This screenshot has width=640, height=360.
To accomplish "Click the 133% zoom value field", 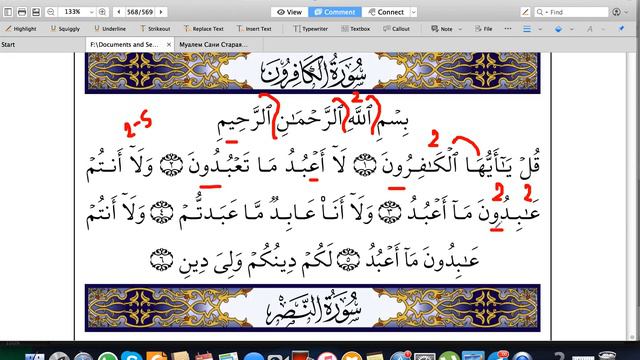I will 73,12.
